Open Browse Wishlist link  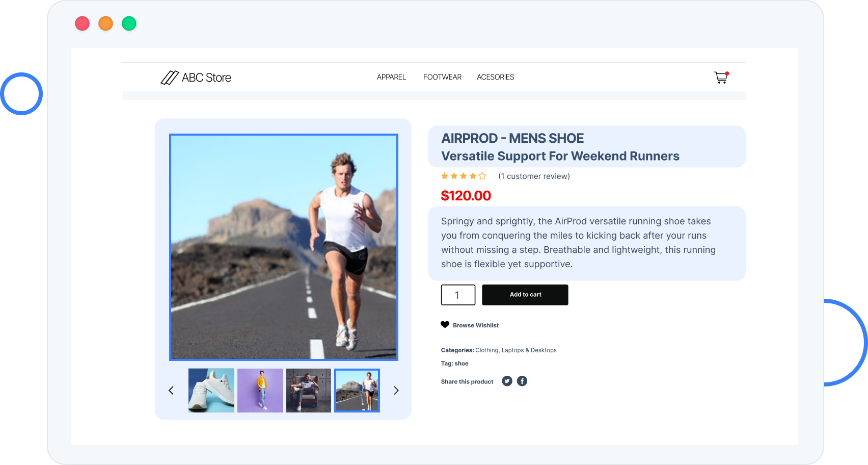(x=476, y=325)
